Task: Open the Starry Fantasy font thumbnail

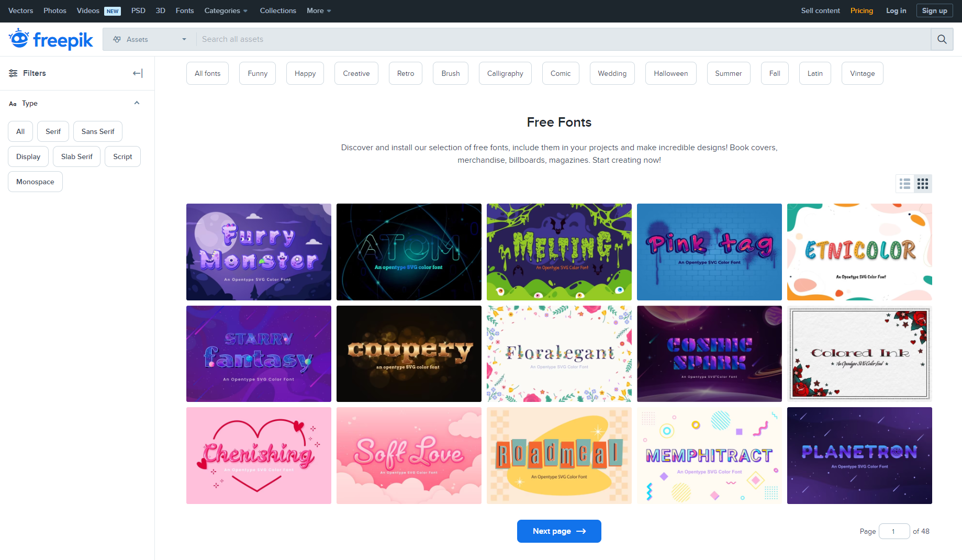Action: [259, 354]
